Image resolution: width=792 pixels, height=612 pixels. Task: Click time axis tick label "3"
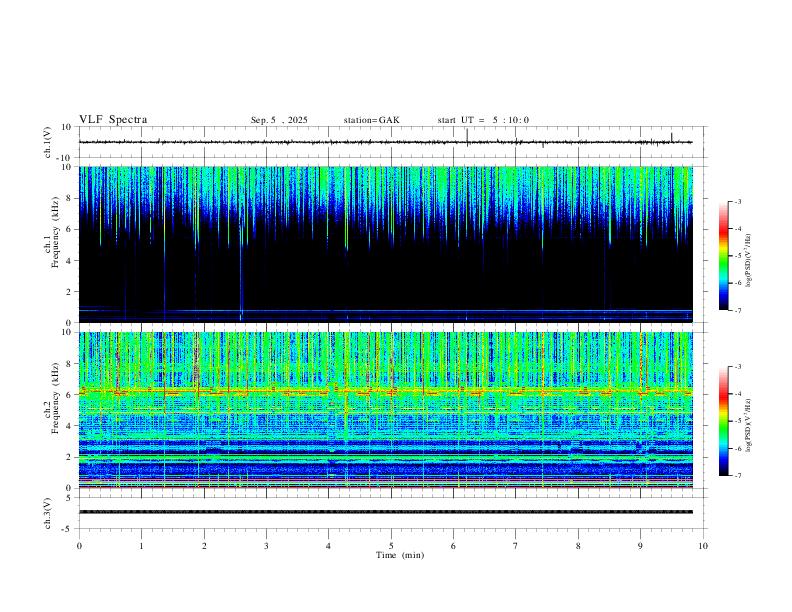tap(266, 546)
